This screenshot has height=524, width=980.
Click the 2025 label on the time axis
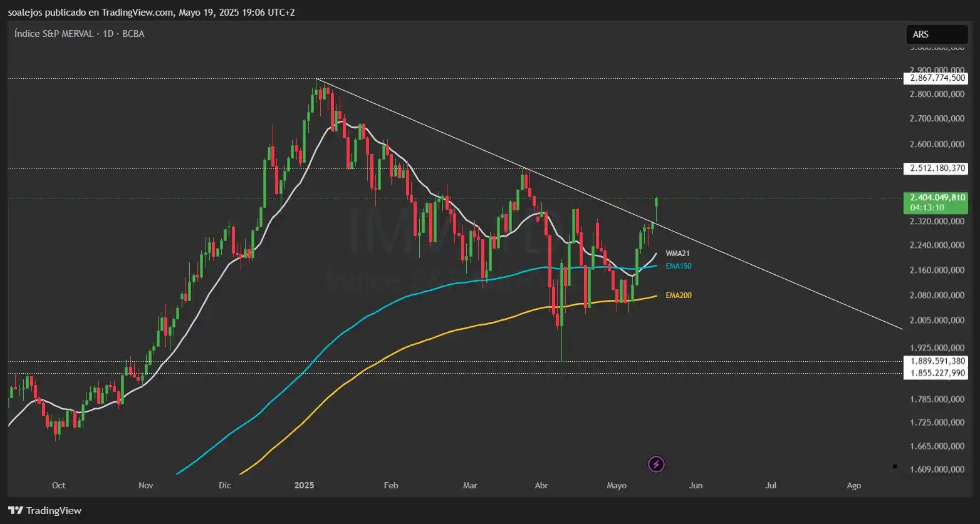(x=305, y=485)
